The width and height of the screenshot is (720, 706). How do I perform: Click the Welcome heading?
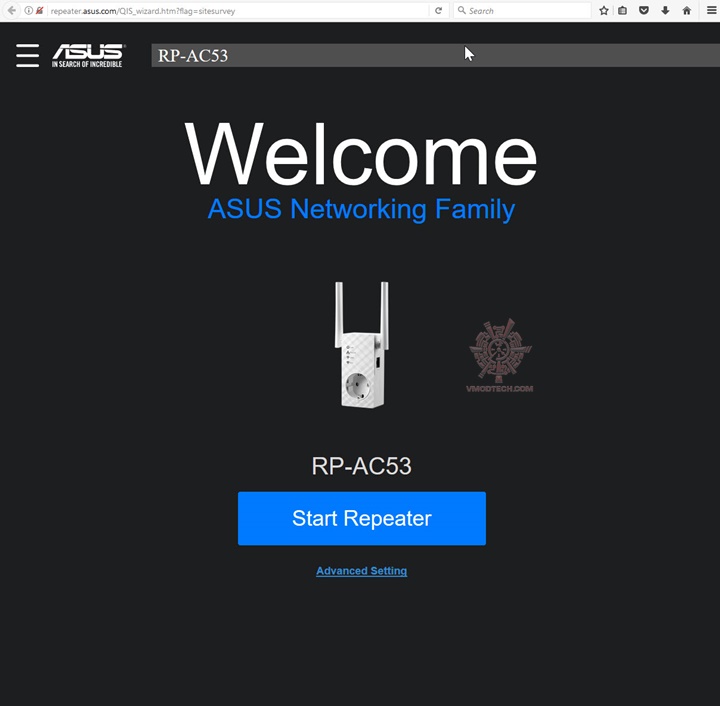point(360,154)
